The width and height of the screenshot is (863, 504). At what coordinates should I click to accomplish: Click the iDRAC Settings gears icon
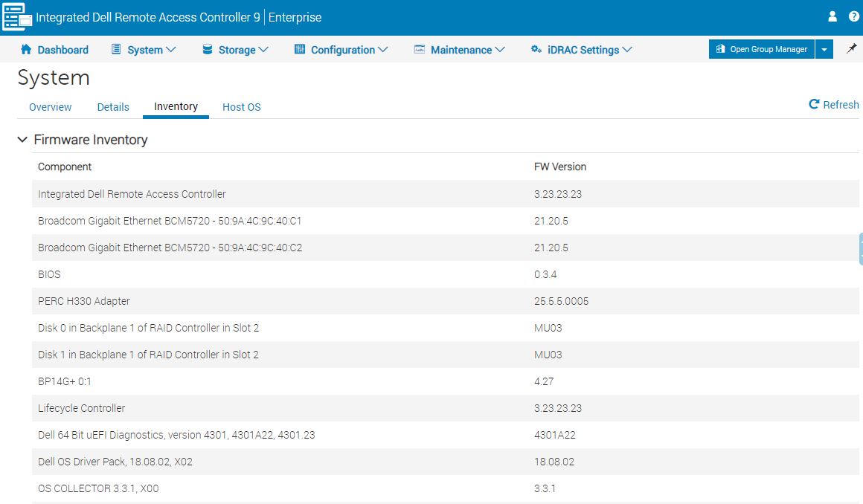click(536, 50)
